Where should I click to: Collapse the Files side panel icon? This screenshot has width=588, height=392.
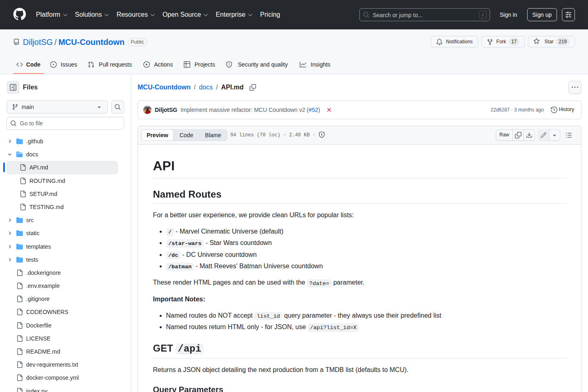click(13, 87)
